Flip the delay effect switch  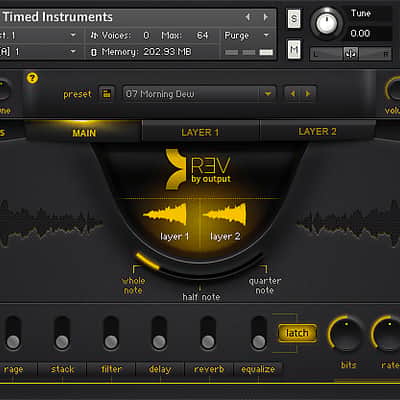(159, 334)
